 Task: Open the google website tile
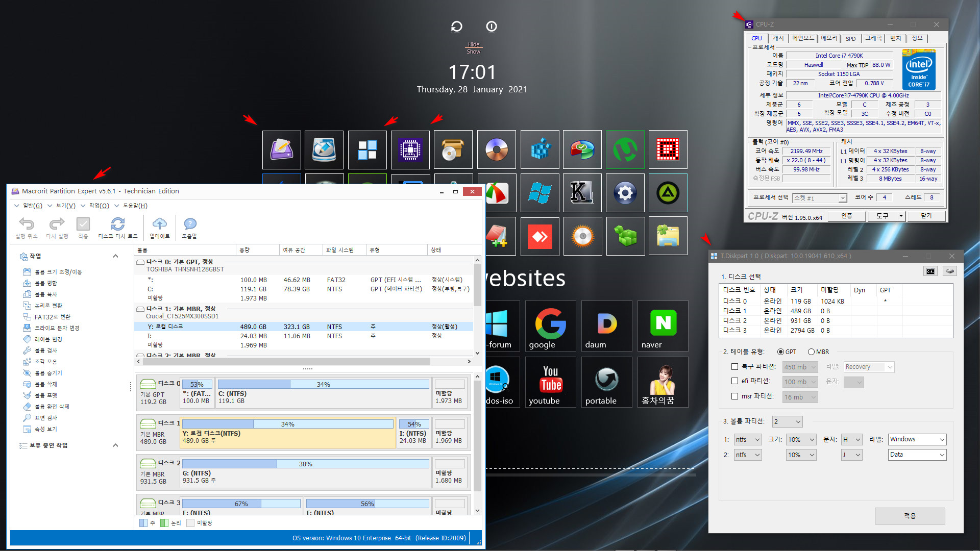[550, 326]
